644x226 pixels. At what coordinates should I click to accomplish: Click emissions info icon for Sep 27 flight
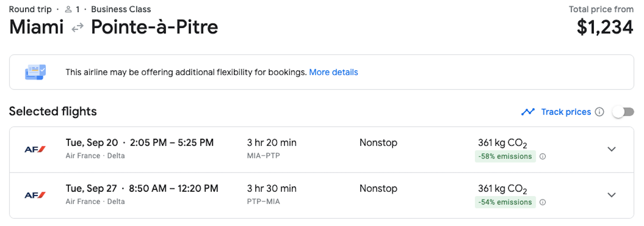pos(543,202)
